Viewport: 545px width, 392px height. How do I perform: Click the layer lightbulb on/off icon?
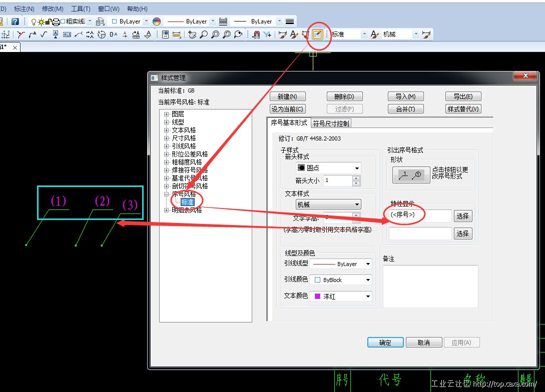(x=34, y=22)
